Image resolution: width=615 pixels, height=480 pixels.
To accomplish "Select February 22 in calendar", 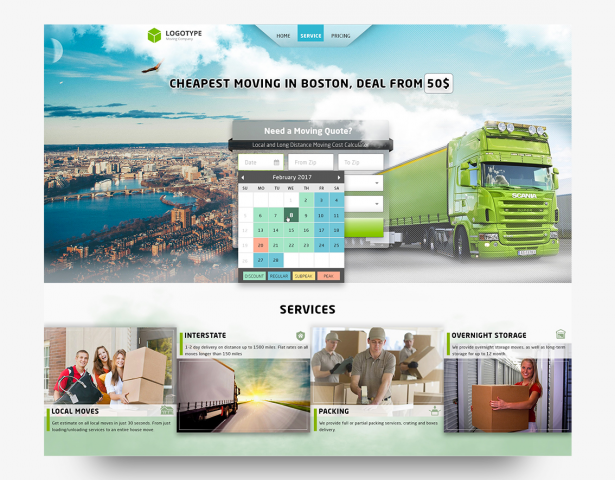I will (x=291, y=245).
